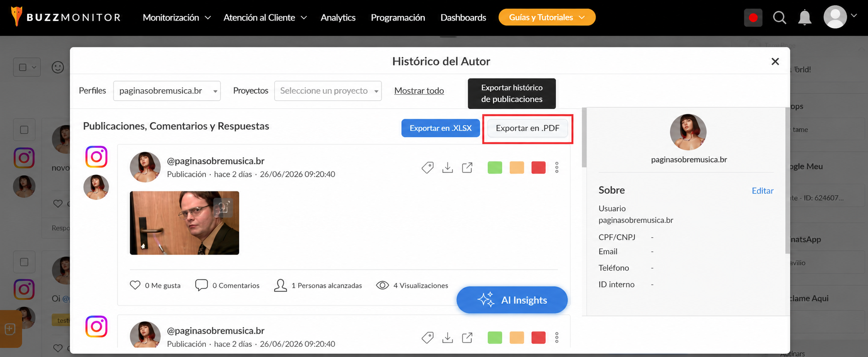Image resolution: width=868 pixels, height=357 pixels.
Task: Expand the Monitorización menu
Action: point(177,17)
